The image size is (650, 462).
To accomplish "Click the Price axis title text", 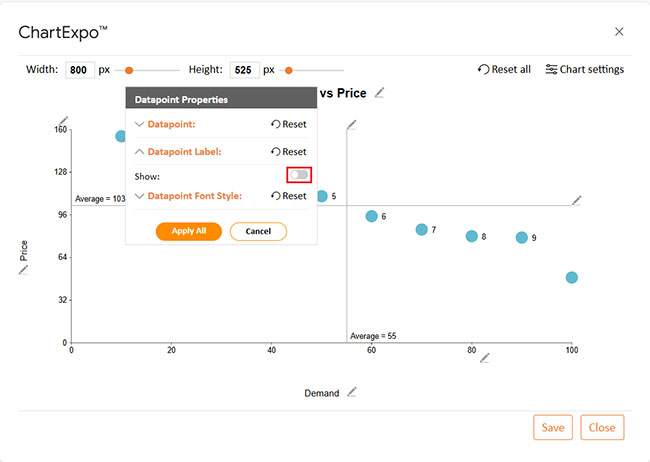I will (x=24, y=250).
